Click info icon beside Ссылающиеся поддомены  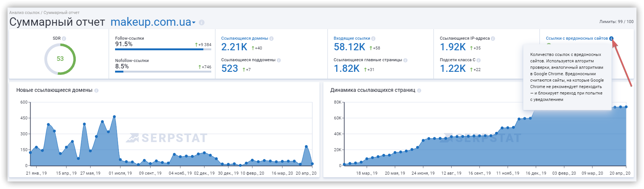(279, 60)
